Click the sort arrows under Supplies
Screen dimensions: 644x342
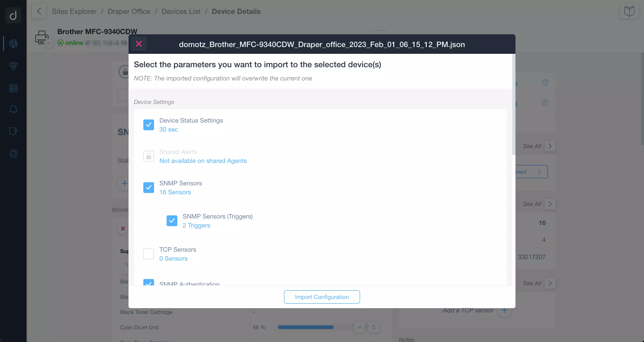coord(126,264)
